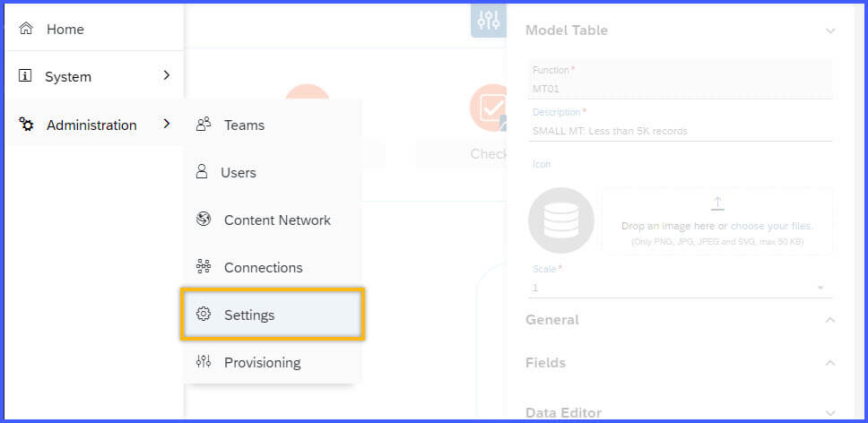Click the Users person icon
This screenshot has height=423, width=868.
(202, 172)
